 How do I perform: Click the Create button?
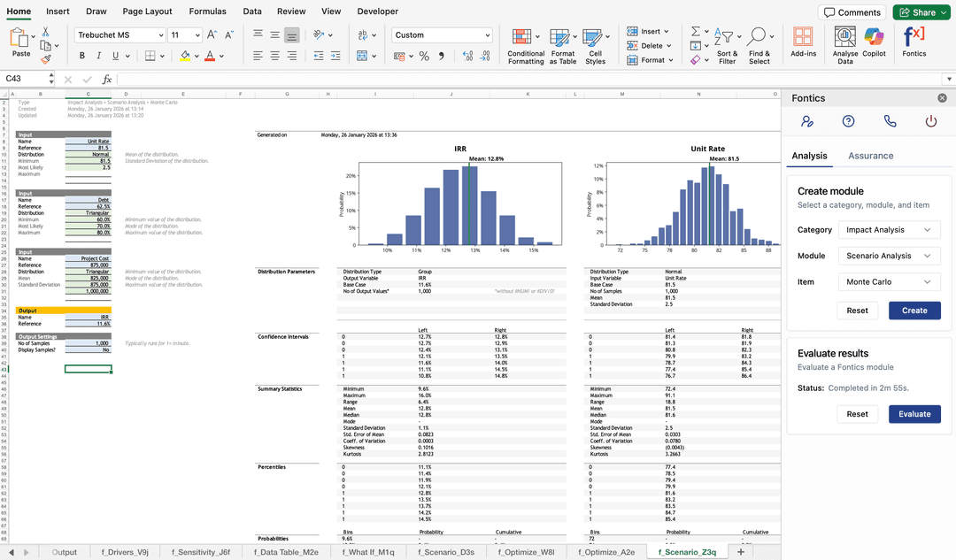tap(914, 311)
